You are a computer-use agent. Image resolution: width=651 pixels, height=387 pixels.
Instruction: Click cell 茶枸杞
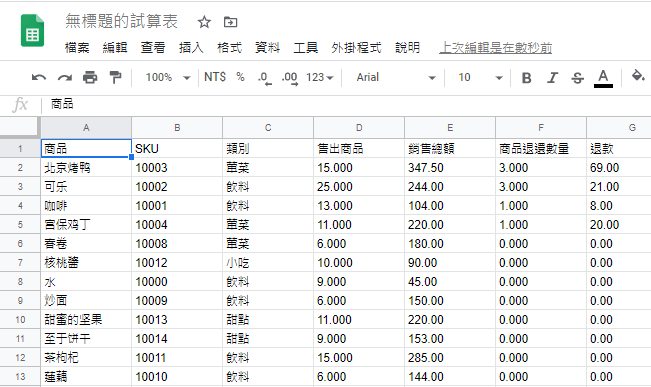(86, 358)
